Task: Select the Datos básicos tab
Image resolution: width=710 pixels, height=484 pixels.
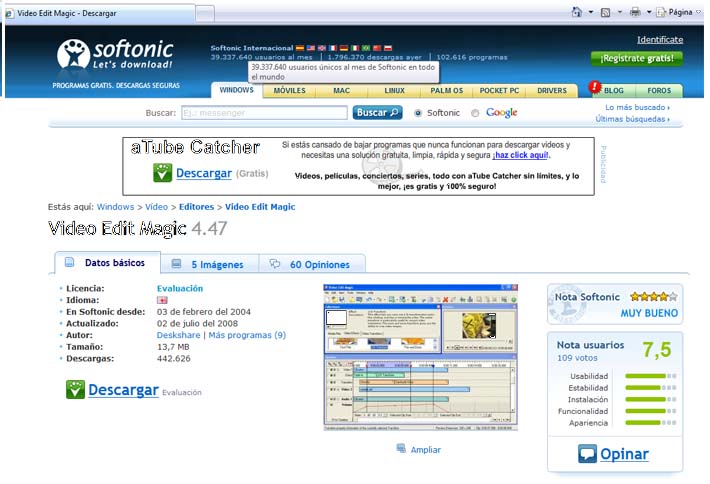Action: (x=107, y=263)
